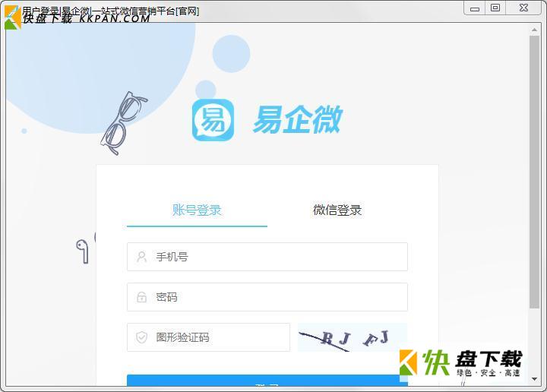Switch to the 账号登录 tab
The image size is (547, 392).
click(x=197, y=210)
